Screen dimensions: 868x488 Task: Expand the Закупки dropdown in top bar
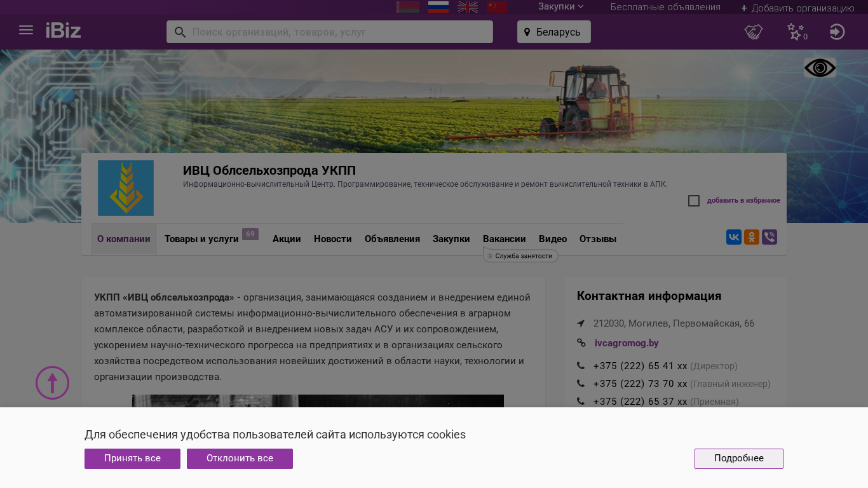pos(560,6)
